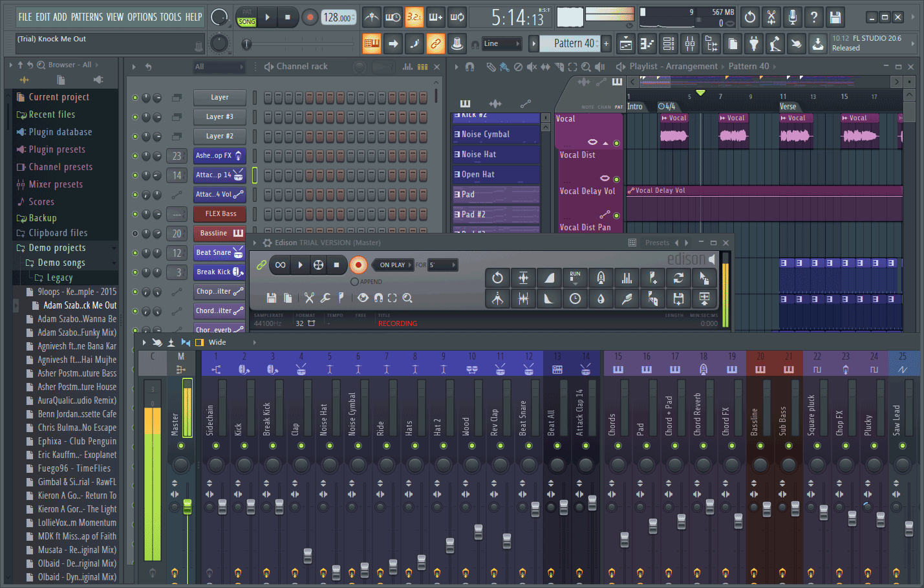The image size is (924, 588).
Task: Click Edison snap magnet icon
Action: point(378,298)
